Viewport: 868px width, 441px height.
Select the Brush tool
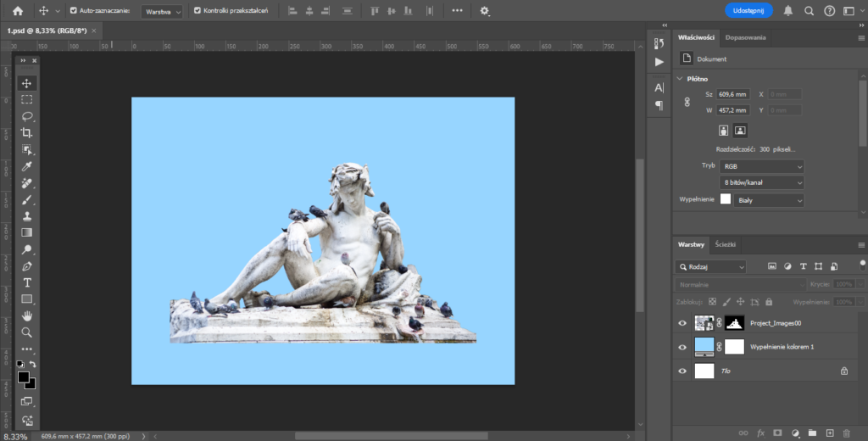click(26, 199)
